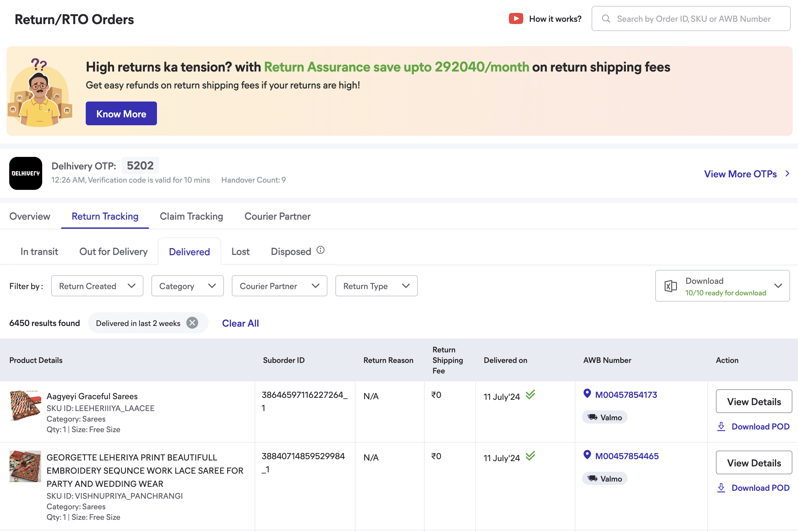Remove the 'Delivered in last 2 weeks' filter chip

[x=192, y=323]
